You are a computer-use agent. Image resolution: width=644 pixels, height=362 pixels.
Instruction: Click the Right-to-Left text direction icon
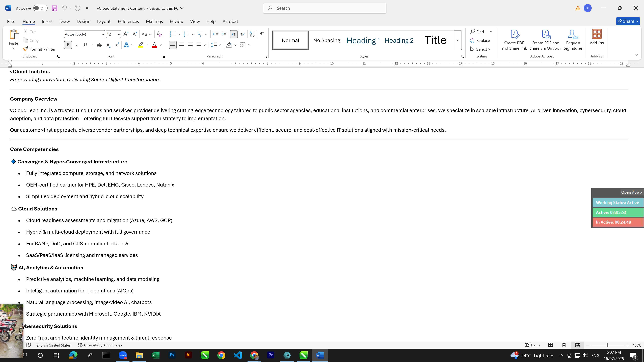tap(243, 34)
